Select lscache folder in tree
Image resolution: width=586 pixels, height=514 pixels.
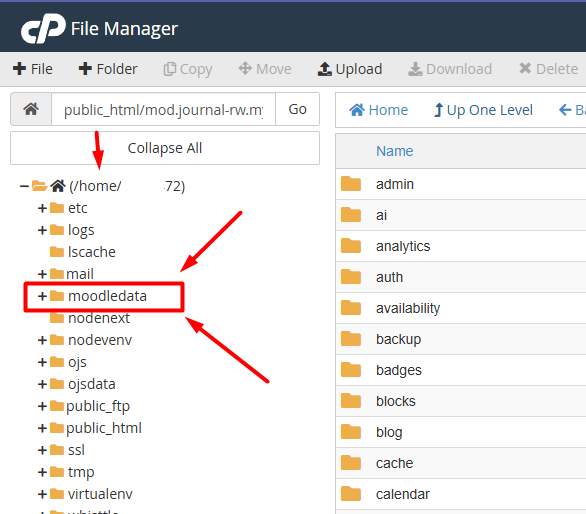(x=92, y=252)
